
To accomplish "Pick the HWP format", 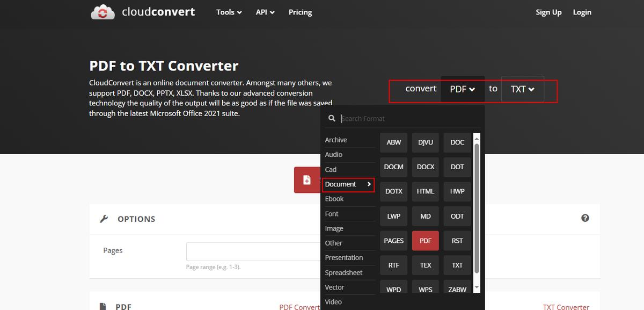I will (x=457, y=191).
